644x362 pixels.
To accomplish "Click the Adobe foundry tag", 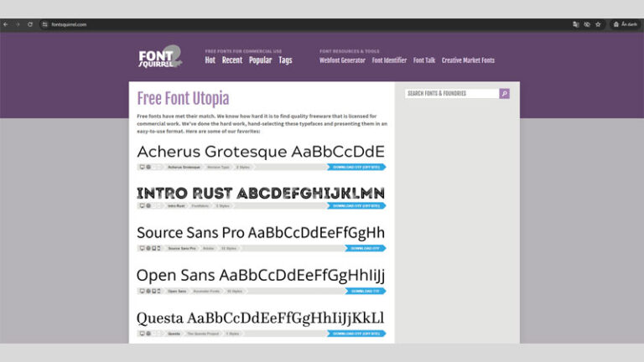I will pos(209,248).
